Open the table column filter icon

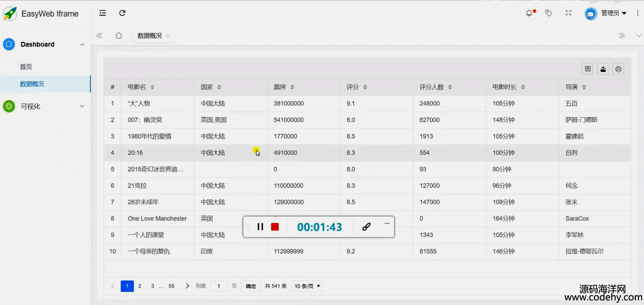[x=588, y=69]
